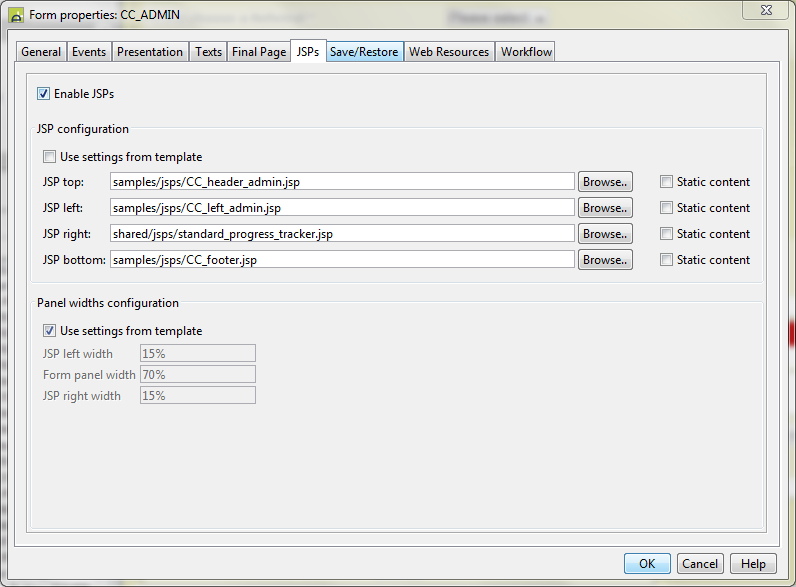The width and height of the screenshot is (796, 587).
Task: Open the Workflow tab
Action: (526, 52)
